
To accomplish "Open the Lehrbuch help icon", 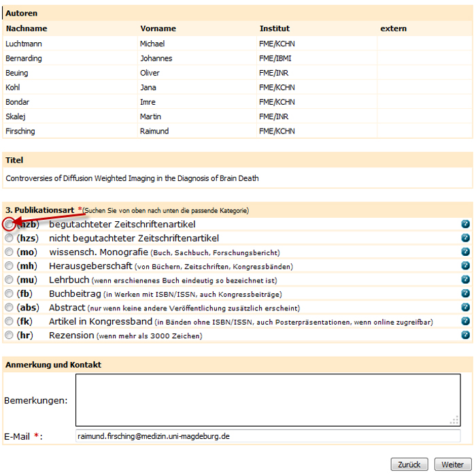I will coord(466,280).
